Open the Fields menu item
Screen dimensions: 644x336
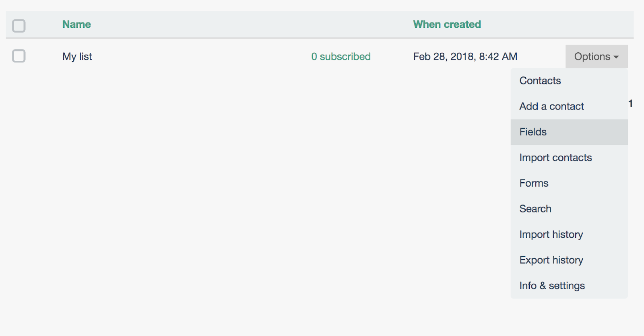pos(533,132)
